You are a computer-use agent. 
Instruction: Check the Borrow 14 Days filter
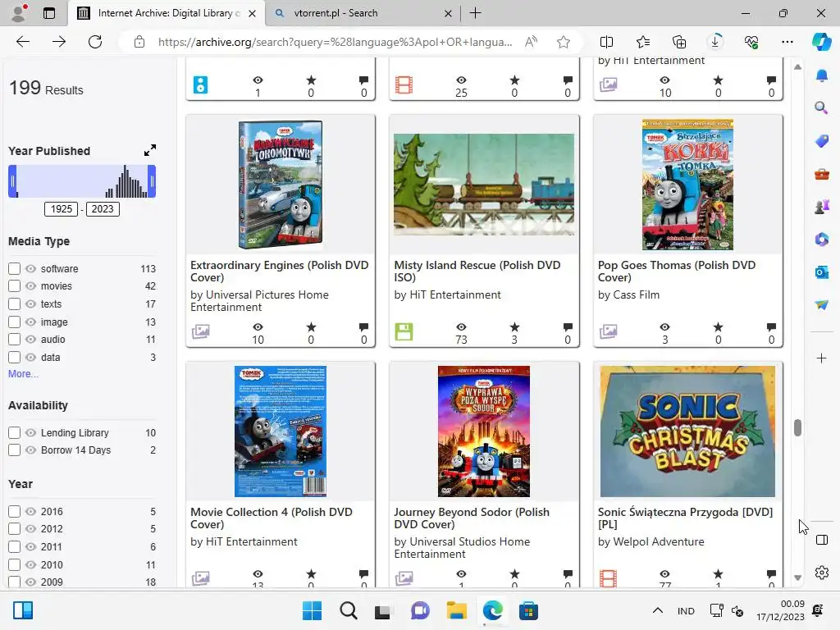15,450
